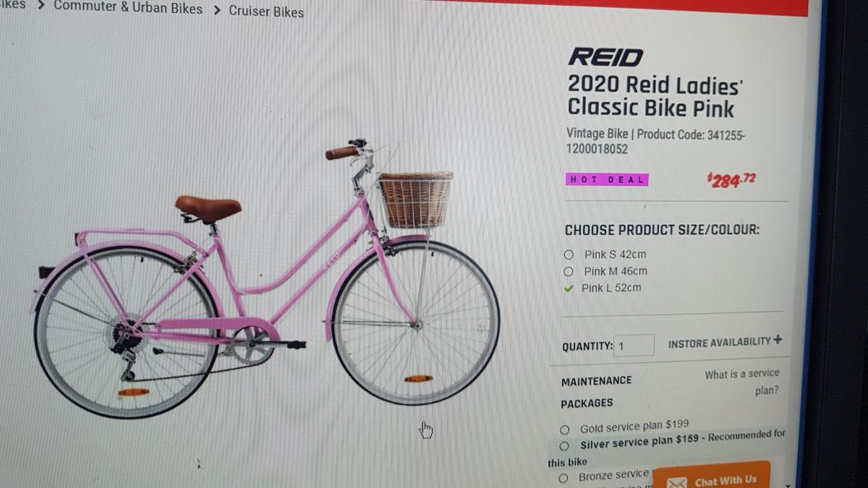
Task: Click the HOT DEAL badge
Action: tap(607, 179)
